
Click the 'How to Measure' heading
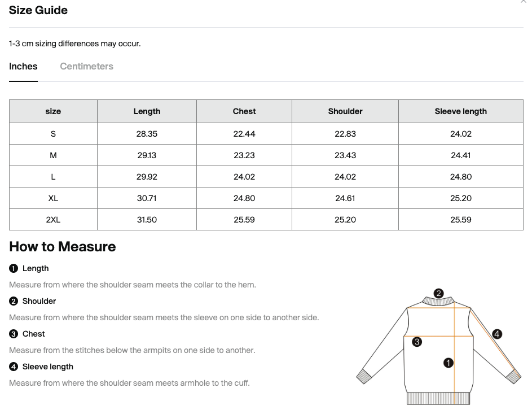(x=63, y=247)
